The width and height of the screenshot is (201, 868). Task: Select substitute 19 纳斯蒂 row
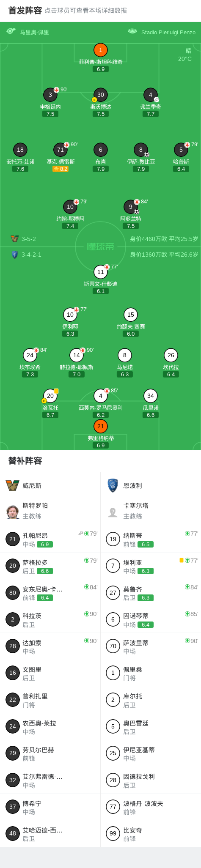point(151,539)
